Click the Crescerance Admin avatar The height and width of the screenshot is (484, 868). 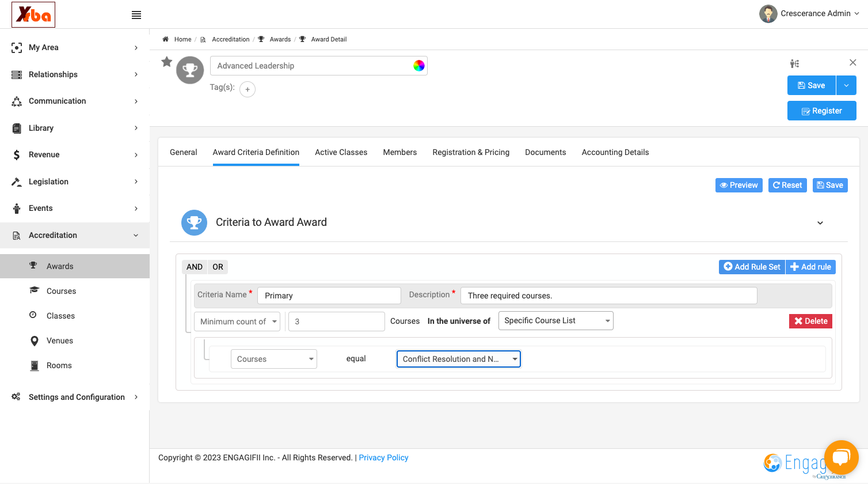768,14
